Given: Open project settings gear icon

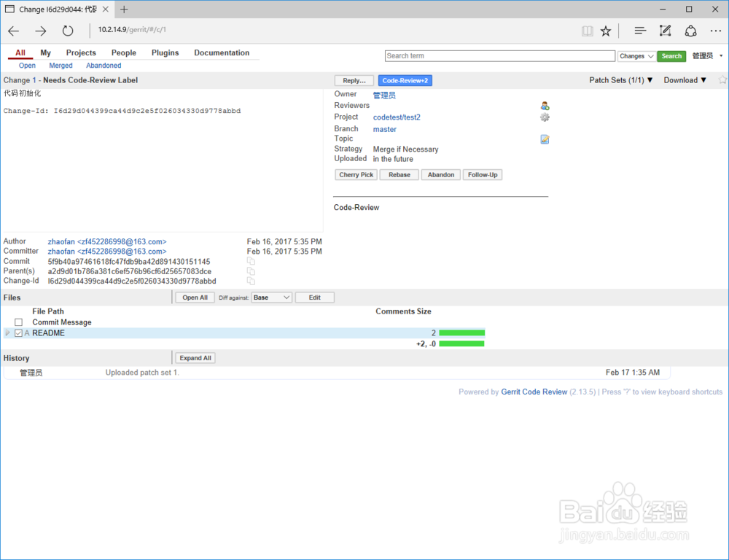Looking at the screenshot, I should point(545,117).
